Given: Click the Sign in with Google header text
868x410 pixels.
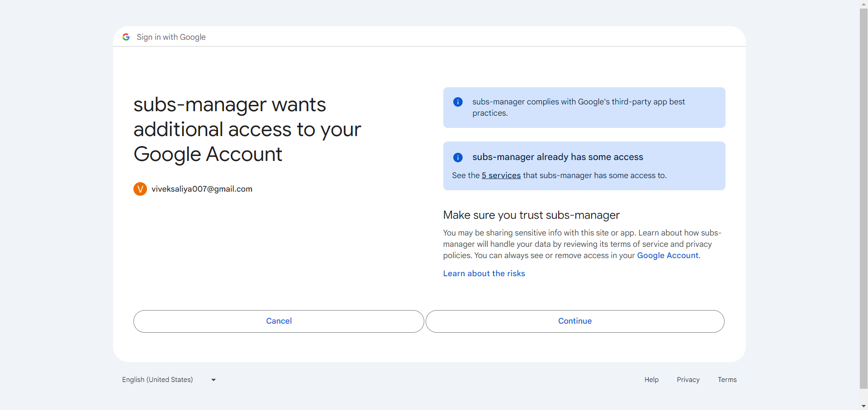Looking at the screenshot, I should tap(171, 37).
